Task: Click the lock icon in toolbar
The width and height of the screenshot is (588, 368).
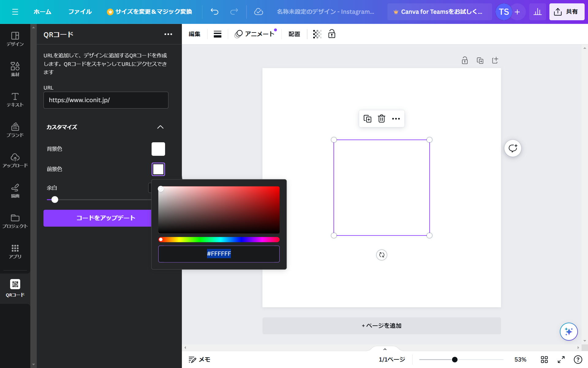Action: pyautogui.click(x=332, y=34)
